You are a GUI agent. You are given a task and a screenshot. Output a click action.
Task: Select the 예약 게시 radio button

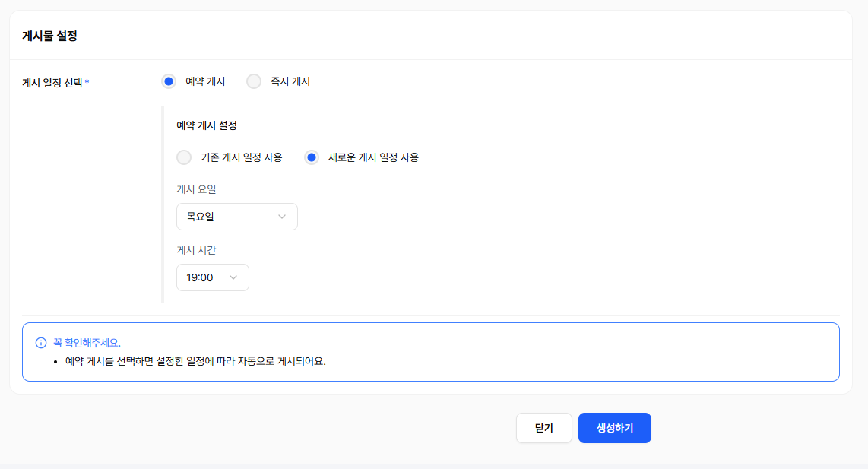(169, 81)
